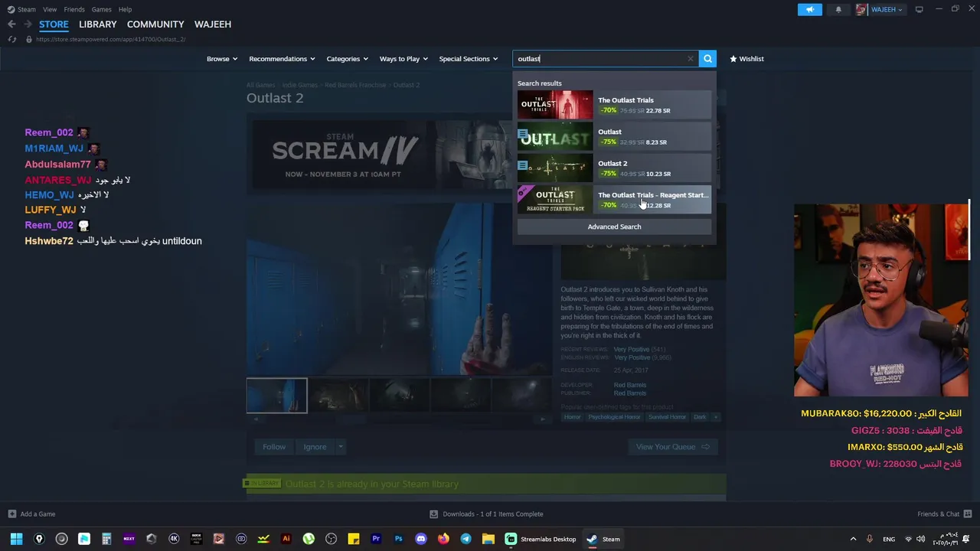Click the WAJEEH profile avatar image
The height and width of the screenshot is (551, 980).
(x=861, y=9)
